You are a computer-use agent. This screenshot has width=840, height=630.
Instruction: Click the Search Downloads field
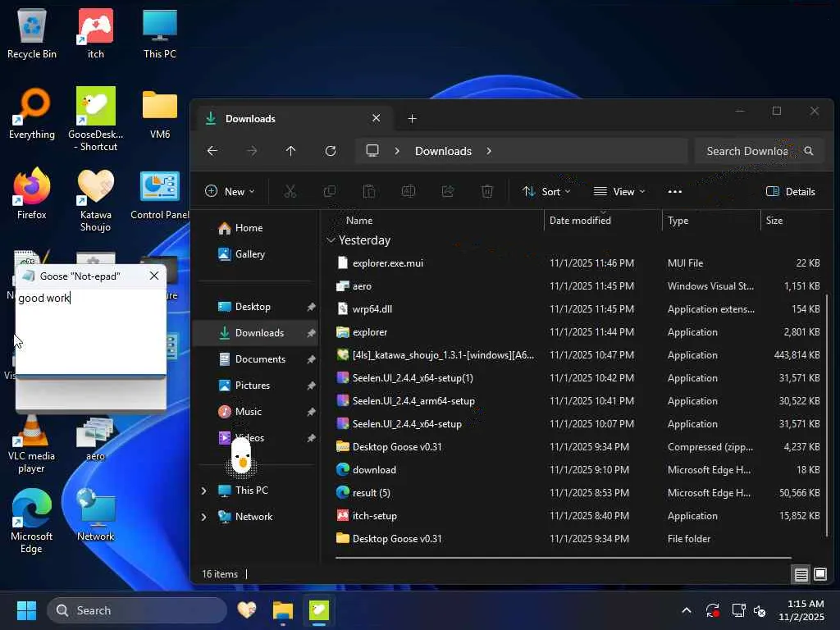[746, 151]
